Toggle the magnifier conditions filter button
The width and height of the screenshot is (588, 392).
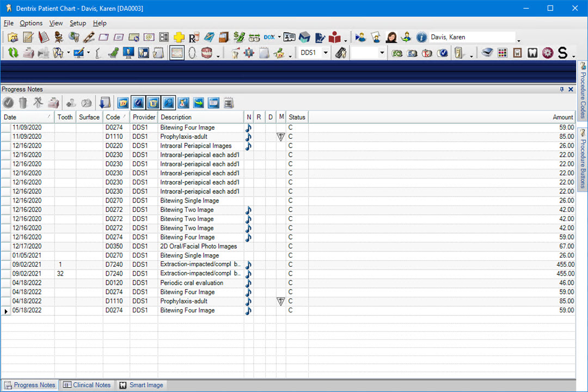click(169, 102)
